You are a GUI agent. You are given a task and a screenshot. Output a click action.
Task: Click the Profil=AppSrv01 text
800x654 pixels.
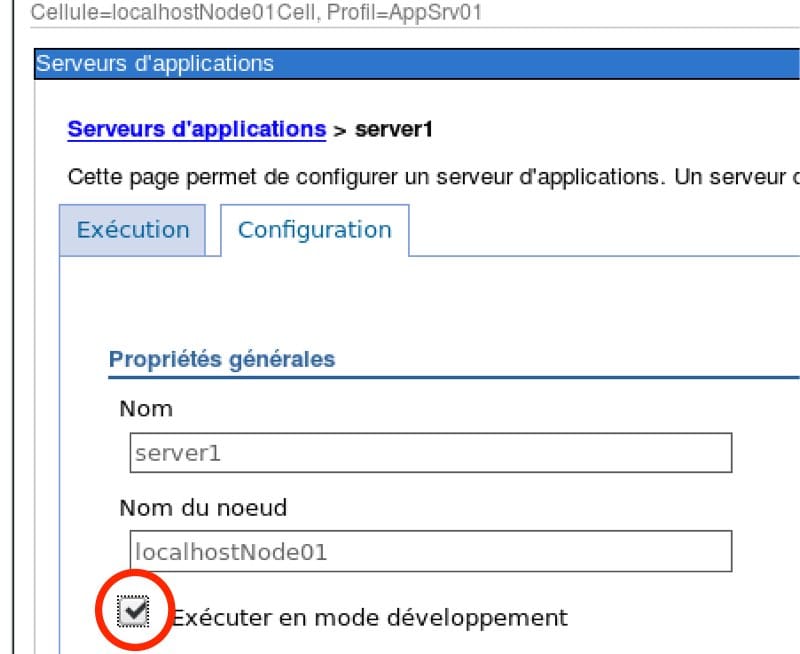click(x=392, y=13)
